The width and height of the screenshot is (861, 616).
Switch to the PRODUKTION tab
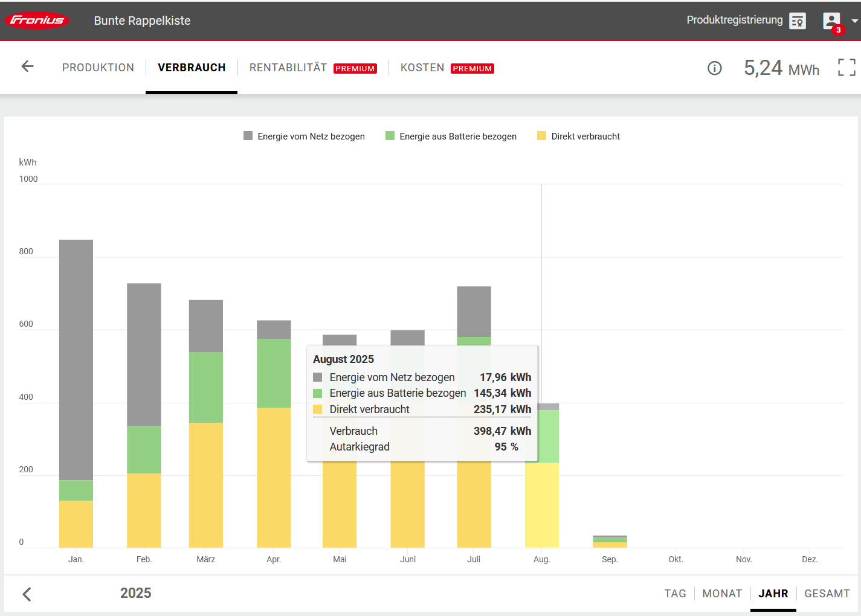coord(98,68)
